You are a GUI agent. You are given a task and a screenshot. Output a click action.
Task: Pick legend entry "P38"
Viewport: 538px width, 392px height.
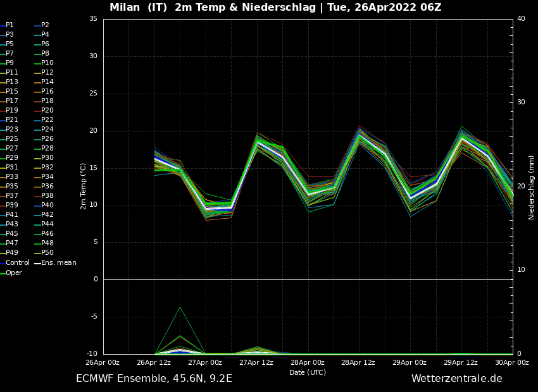pos(47,195)
